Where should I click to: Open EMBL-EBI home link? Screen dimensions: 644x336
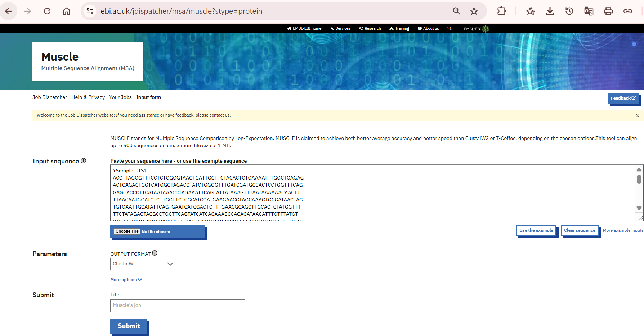click(304, 28)
